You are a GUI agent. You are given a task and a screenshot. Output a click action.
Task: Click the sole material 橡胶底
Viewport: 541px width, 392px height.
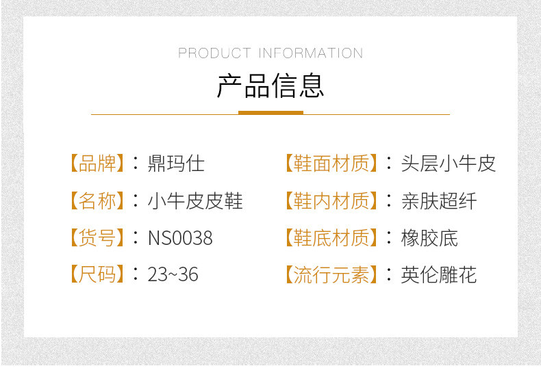pyautogui.click(x=429, y=238)
